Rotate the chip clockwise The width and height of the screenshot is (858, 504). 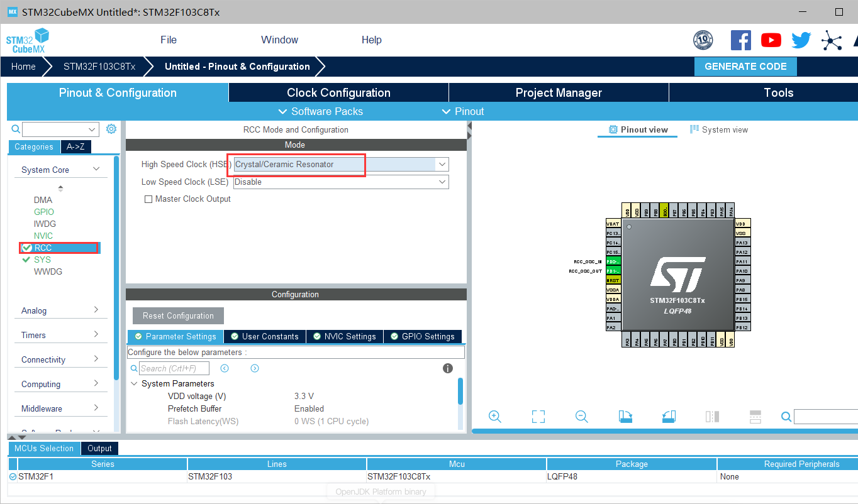click(625, 417)
